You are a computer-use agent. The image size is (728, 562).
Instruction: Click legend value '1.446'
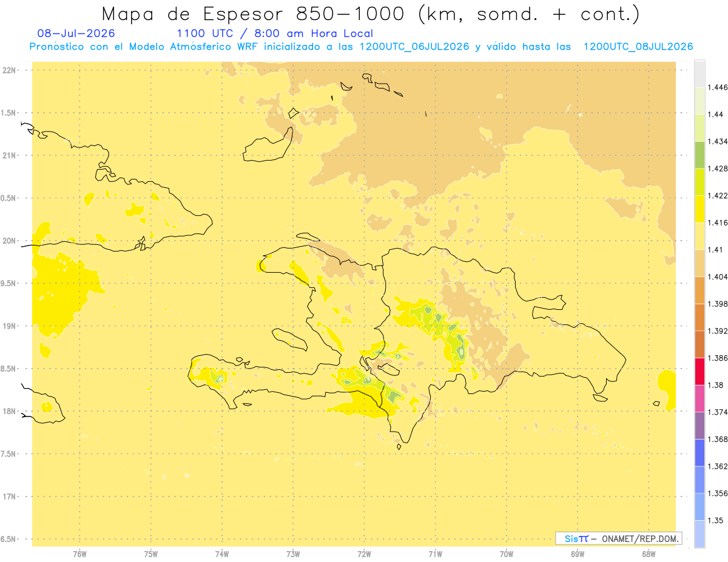[717, 87]
